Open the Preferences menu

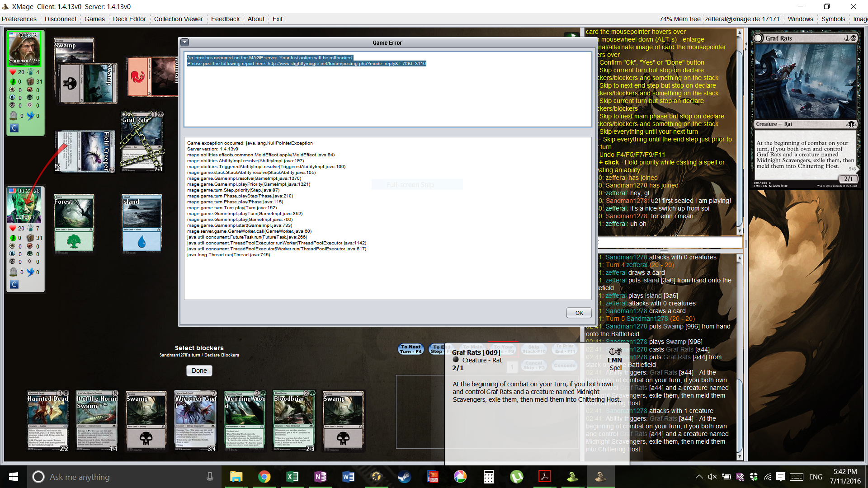19,19
